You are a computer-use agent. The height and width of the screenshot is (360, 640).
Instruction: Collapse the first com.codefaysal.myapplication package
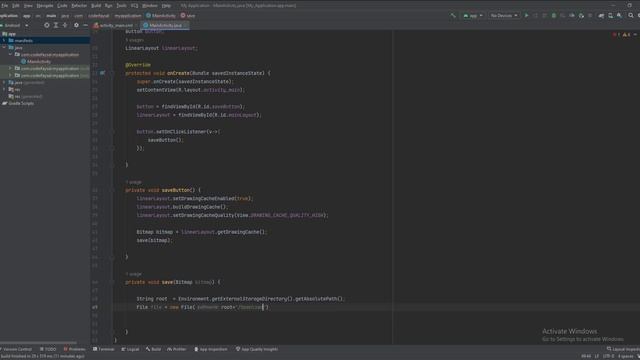pyautogui.click(x=11, y=54)
